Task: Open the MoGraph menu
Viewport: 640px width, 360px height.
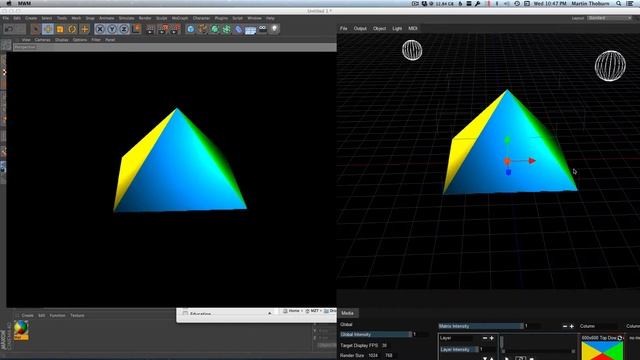Action: click(180, 18)
